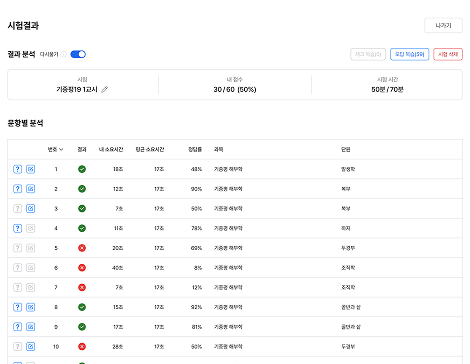470x364 pixels.
Task: Click the red incorrect mark in row 5
Action: tap(82, 248)
